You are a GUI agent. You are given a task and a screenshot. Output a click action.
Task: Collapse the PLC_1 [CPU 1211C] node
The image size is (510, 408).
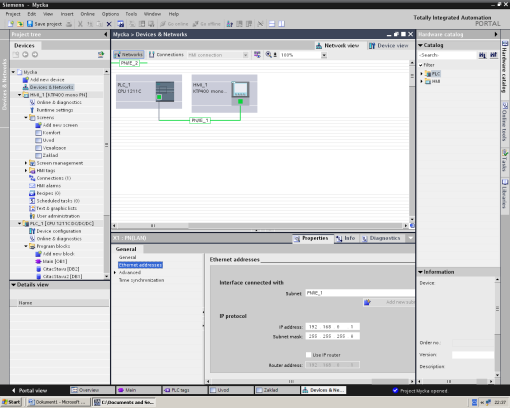(x=20, y=223)
